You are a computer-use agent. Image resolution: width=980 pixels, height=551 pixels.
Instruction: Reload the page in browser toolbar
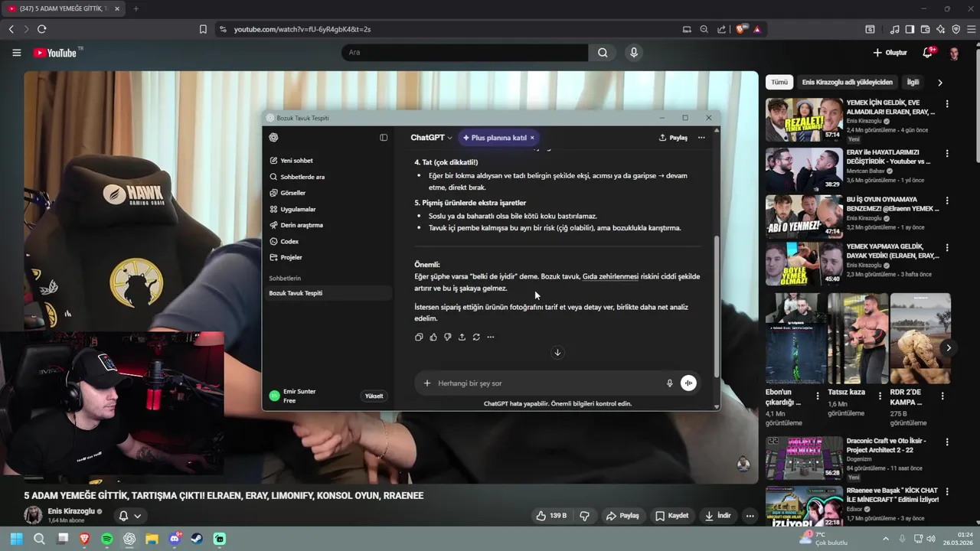coord(41,29)
